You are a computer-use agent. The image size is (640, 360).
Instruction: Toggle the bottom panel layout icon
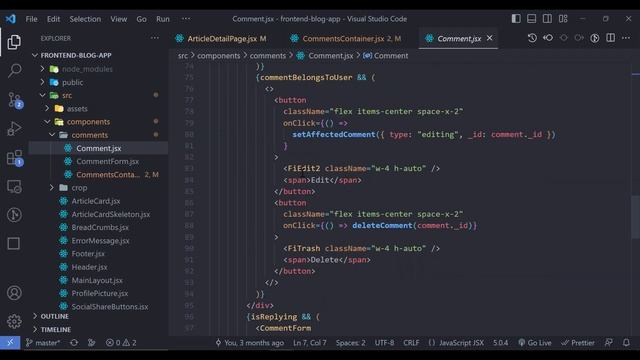pos(531,19)
